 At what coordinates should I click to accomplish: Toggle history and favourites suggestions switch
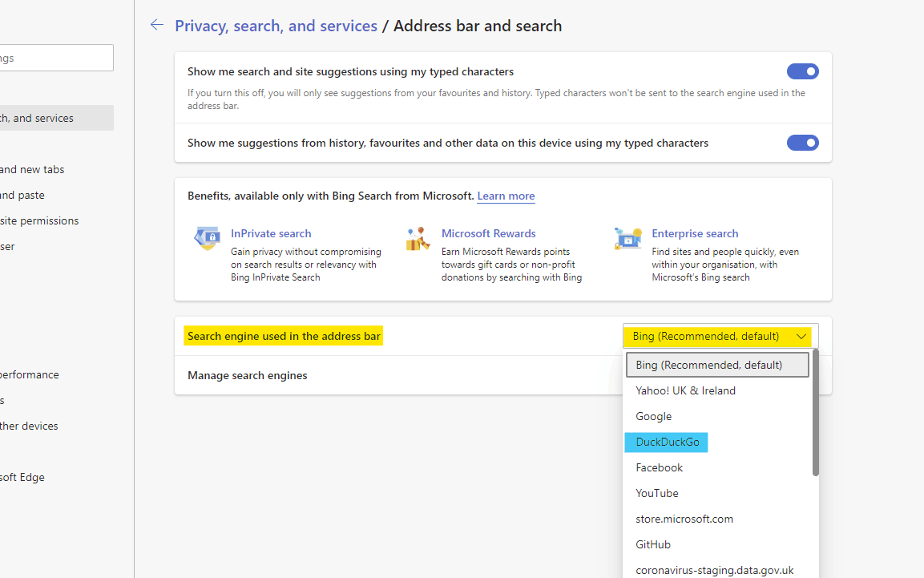tap(803, 143)
